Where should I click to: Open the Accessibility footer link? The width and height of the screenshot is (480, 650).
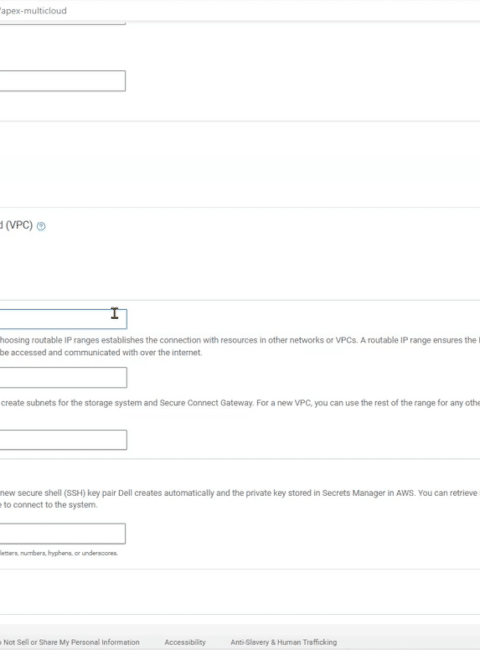pos(185,642)
